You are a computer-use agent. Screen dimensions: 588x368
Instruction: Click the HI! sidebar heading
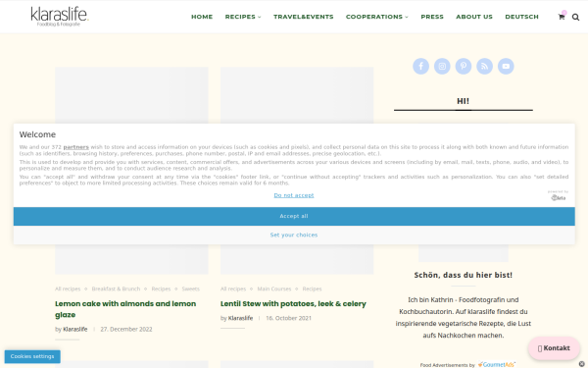464,101
